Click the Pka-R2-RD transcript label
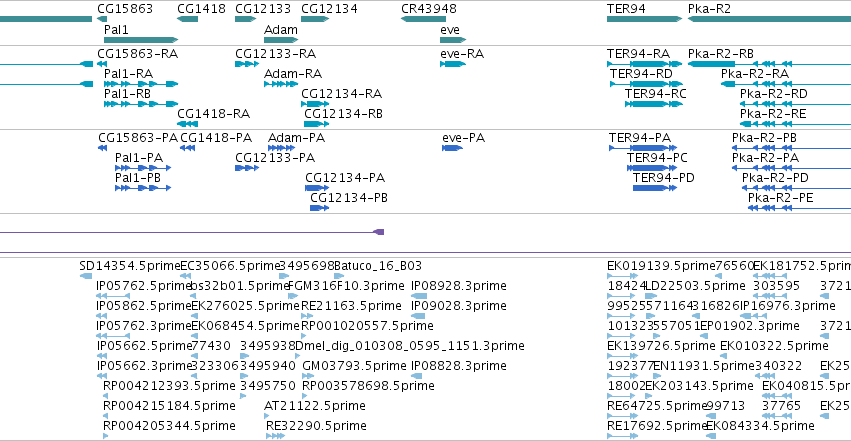The height and width of the screenshot is (441, 851). pos(773,94)
